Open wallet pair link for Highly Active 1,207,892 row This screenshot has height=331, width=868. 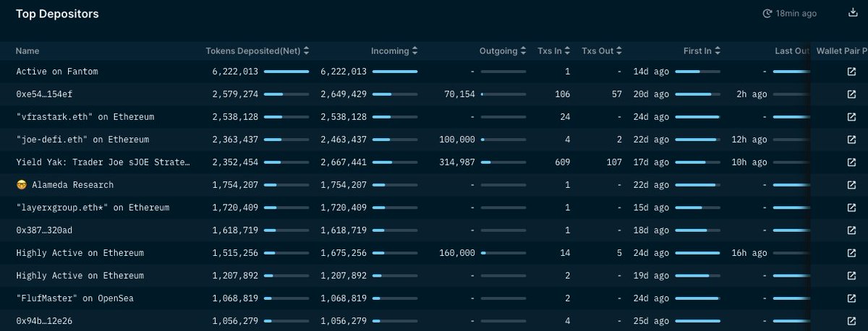point(852,275)
